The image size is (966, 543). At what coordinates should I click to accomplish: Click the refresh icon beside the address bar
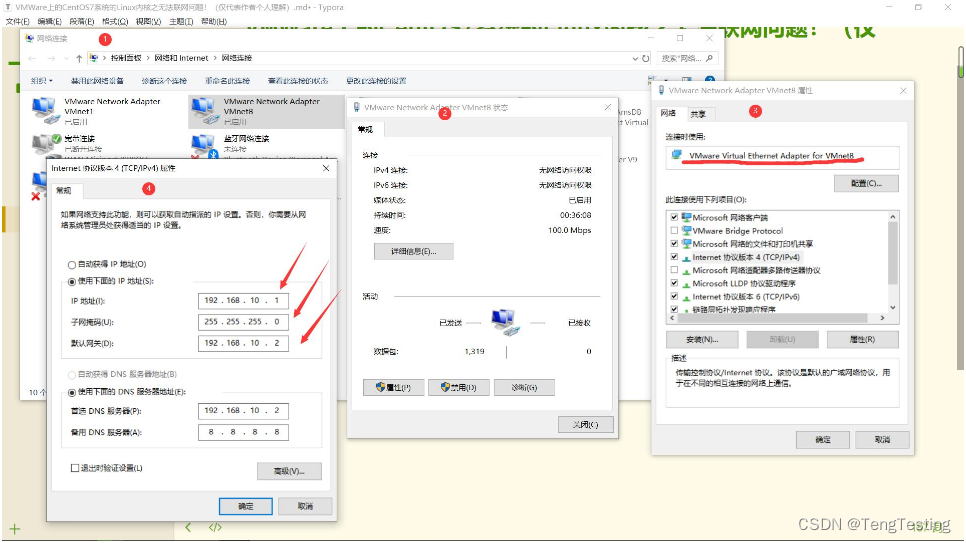tap(646, 59)
